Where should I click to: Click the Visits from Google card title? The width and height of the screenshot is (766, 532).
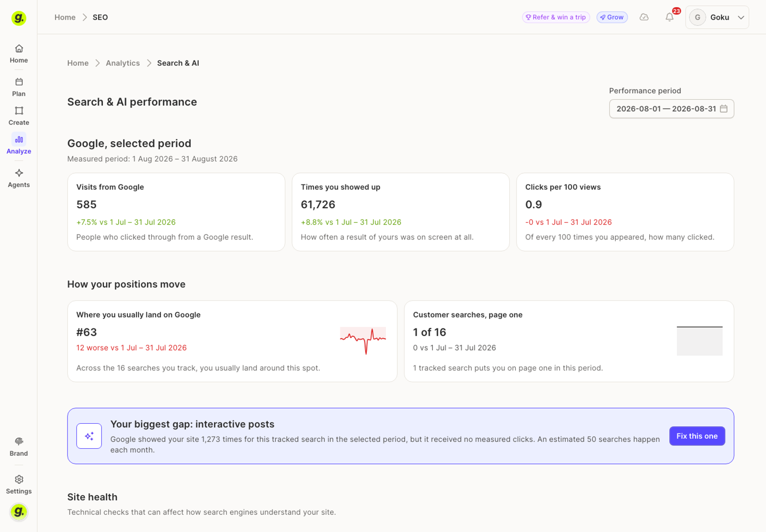click(x=110, y=187)
